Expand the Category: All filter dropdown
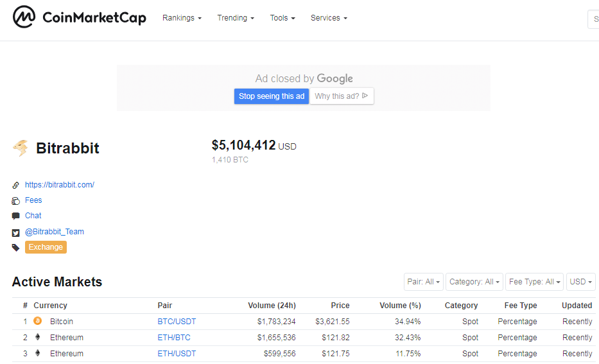This screenshot has height=364, width=599. [474, 282]
